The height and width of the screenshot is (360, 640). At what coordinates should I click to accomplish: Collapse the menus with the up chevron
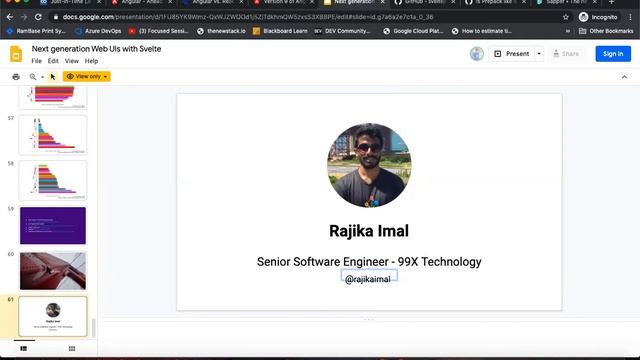coord(624,77)
